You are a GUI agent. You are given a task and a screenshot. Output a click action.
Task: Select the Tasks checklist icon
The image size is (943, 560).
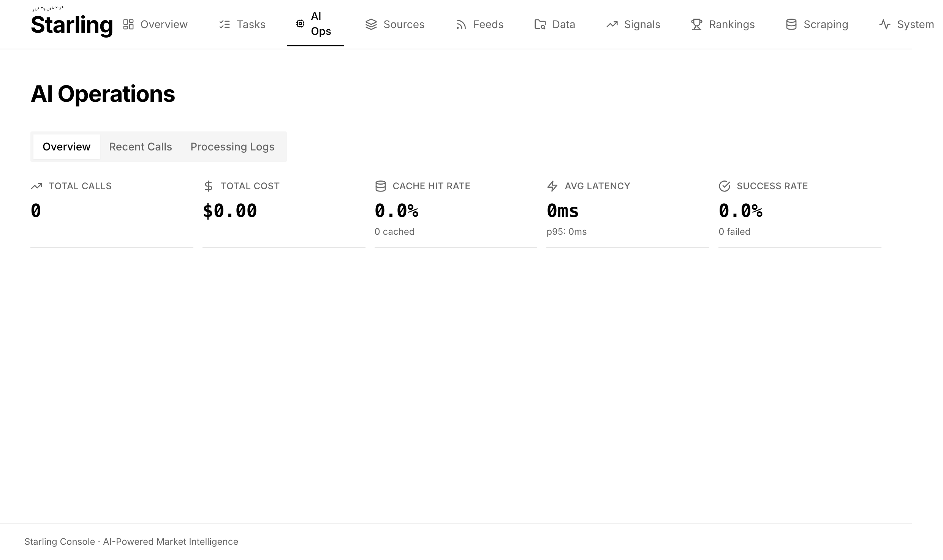pos(225,24)
